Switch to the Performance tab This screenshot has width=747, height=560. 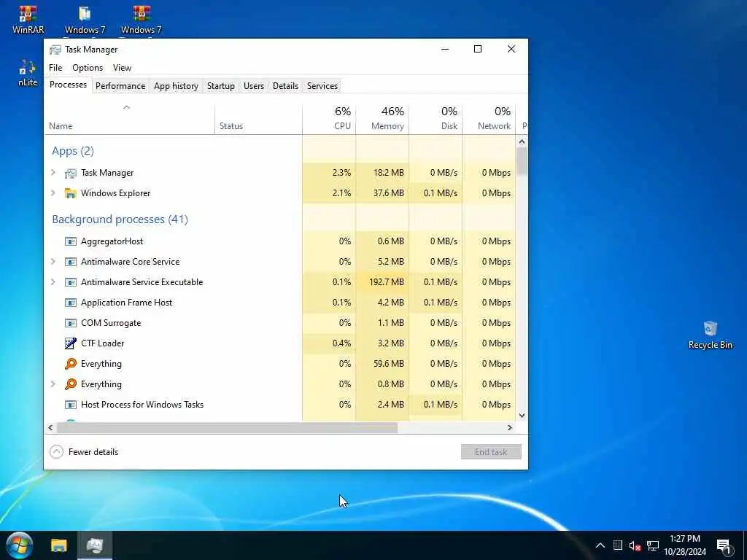coord(120,86)
